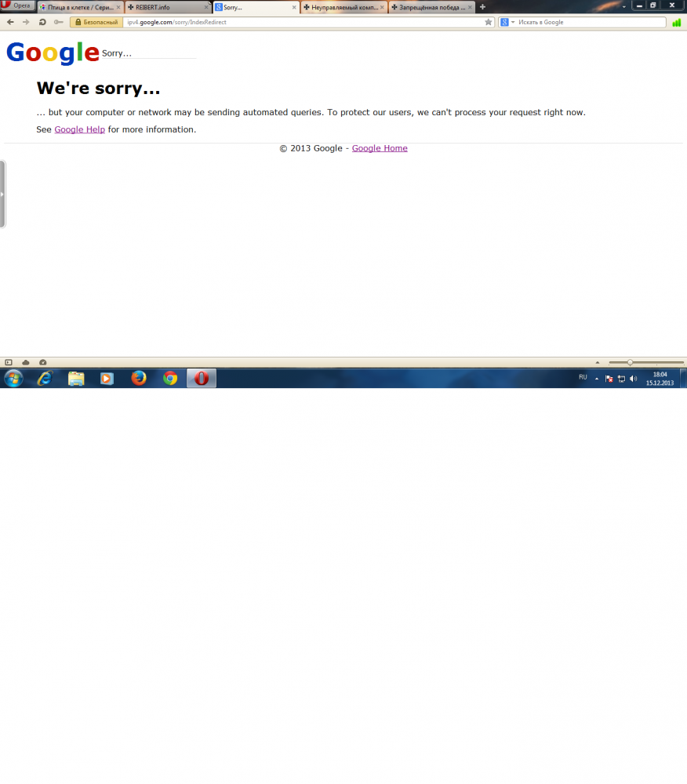
Task: Open the Opera main menu button
Action: (17, 5)
